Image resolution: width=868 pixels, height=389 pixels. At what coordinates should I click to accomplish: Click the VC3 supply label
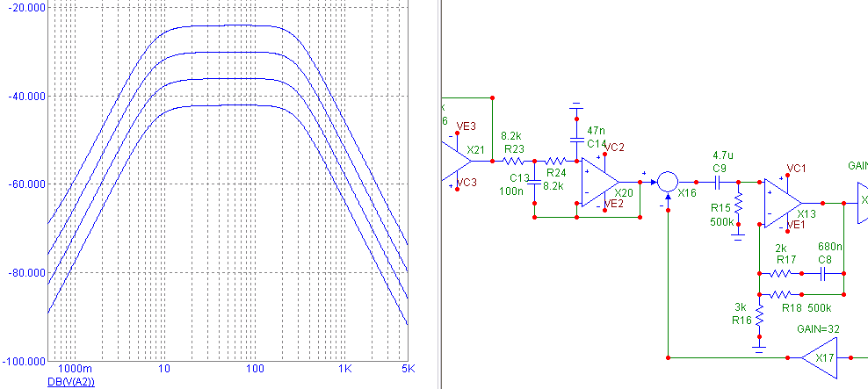click(x=466, y=182)
